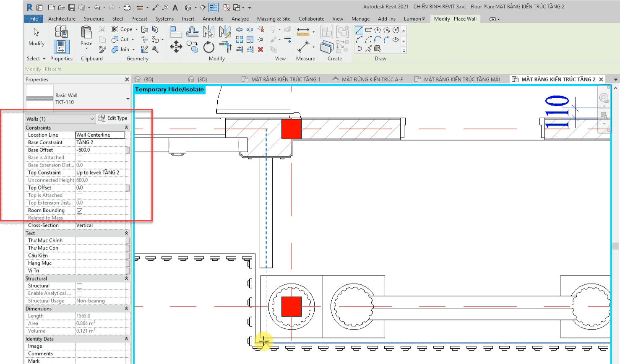Screen dimensions: 620x364
Task: Collapse the Identity Data section
Action: 126,339
